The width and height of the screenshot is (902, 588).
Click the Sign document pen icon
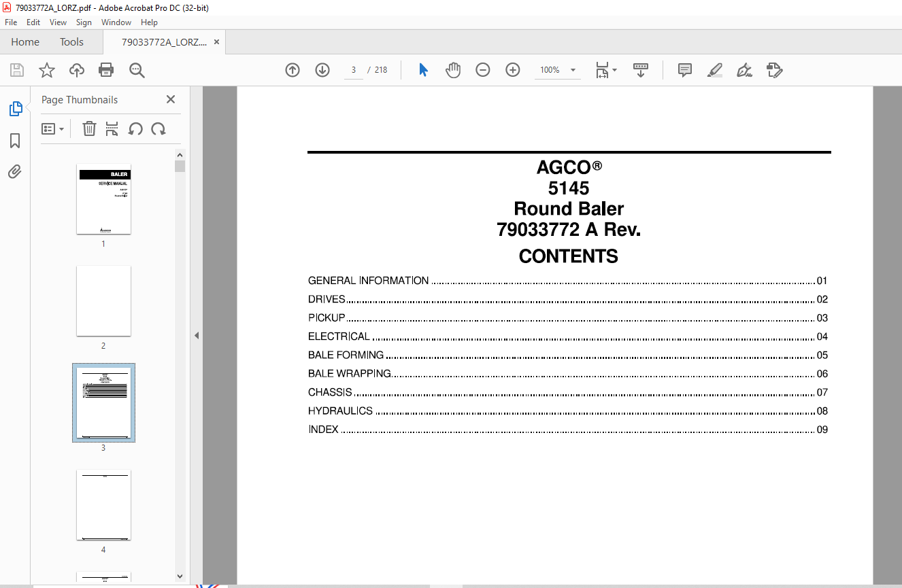coord(745,70)
